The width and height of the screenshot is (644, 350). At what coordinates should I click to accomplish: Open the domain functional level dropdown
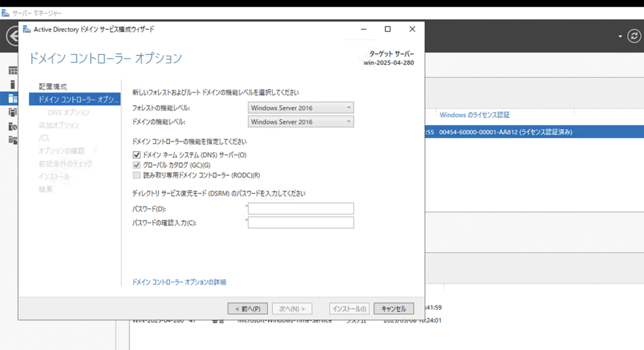pyautogui.click(x=301, y=122)
